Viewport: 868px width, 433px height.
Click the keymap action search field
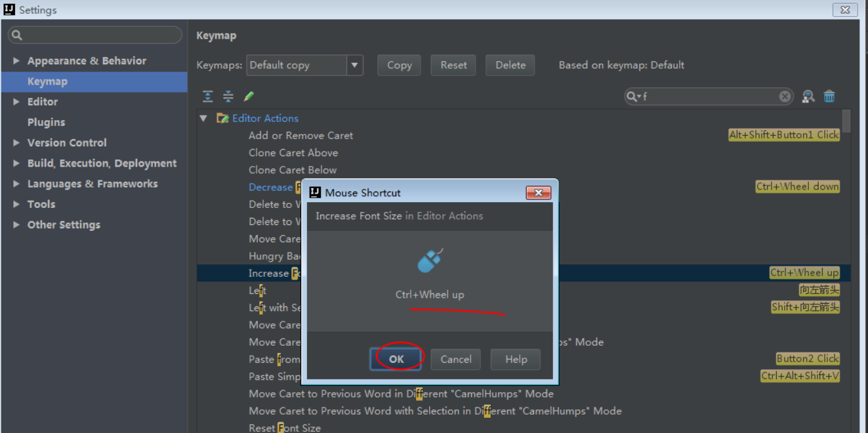tap(709, 96)
